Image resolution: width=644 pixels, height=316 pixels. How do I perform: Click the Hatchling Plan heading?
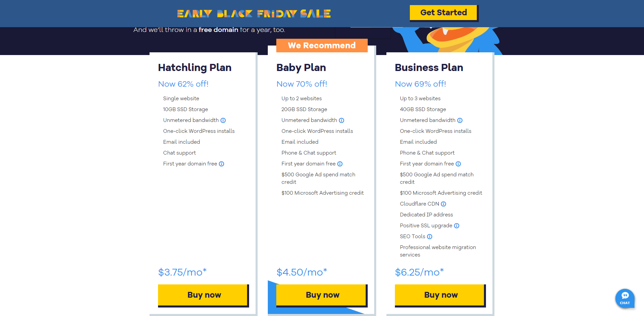[x=195, y=68]
